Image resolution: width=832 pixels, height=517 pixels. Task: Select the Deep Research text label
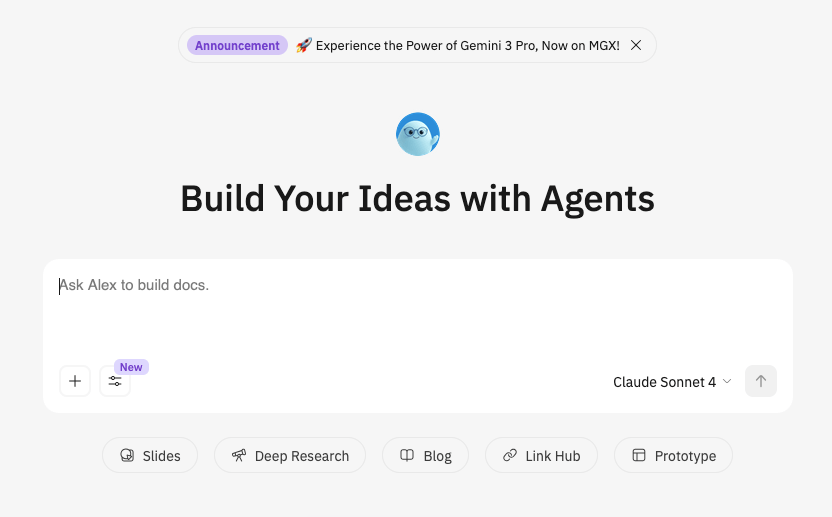tap(302, 456)
